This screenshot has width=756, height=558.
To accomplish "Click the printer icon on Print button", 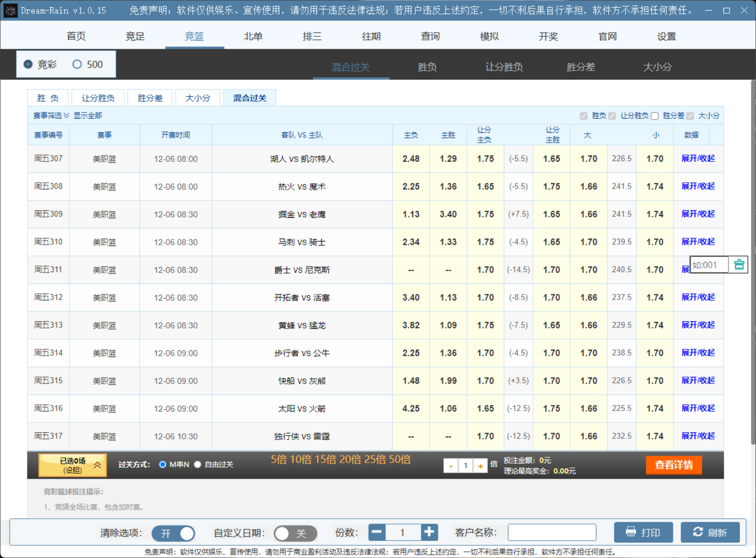I will [x=631, y=532].
